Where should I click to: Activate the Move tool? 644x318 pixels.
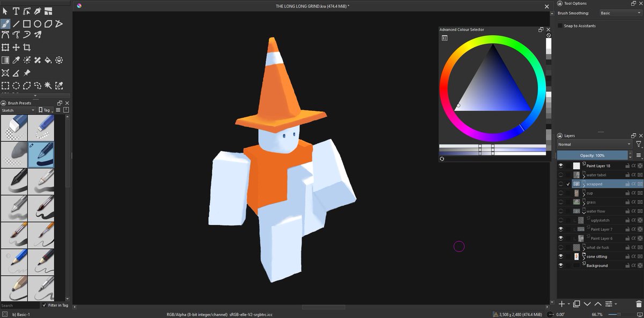pyautogui.click(x=16, y=47)
